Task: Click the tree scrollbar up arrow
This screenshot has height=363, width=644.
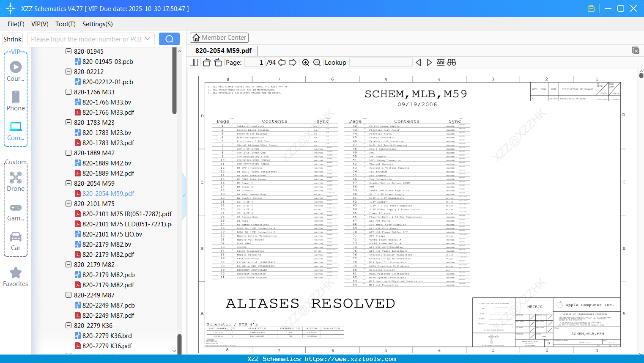Action: point(179,51)
